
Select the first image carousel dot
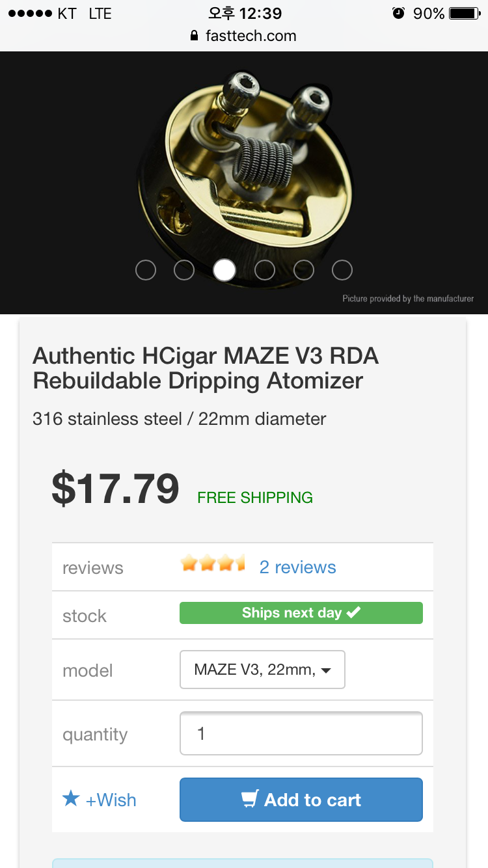tap(146, 270)
